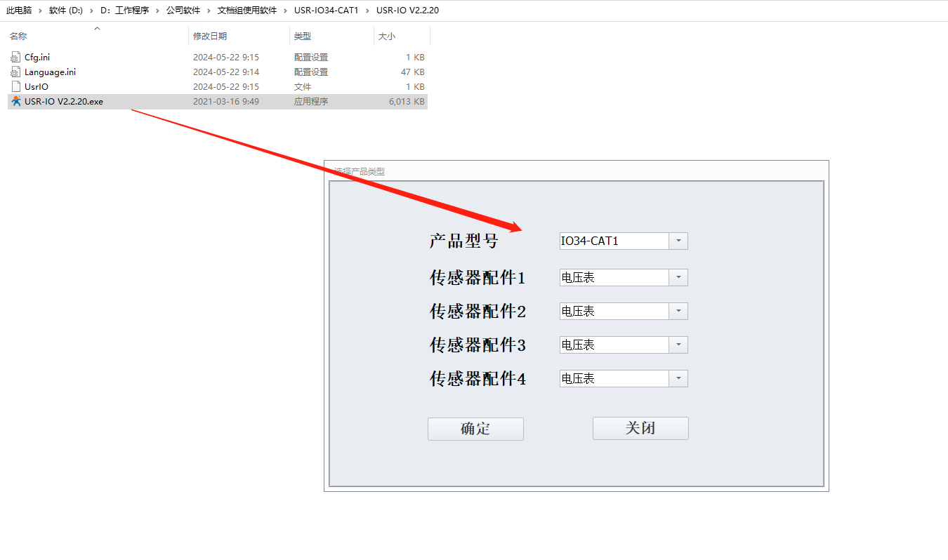The height and width of the screenshot is (560, 948).
Task: Jump to 文档组使用软件 breadcrumb folder
Action: click(247, 11)
